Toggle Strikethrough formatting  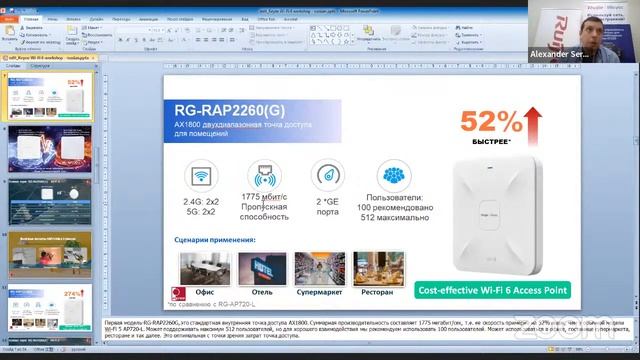[151, 40]
